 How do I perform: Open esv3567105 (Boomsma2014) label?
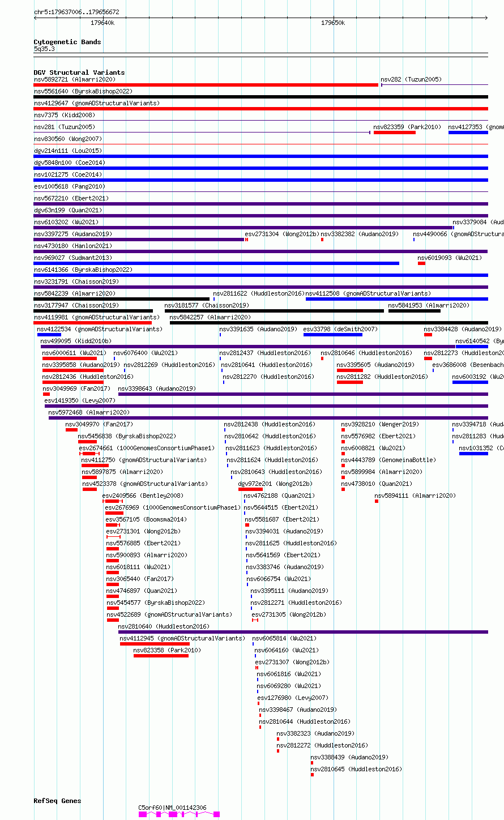[x=146, y=520]
